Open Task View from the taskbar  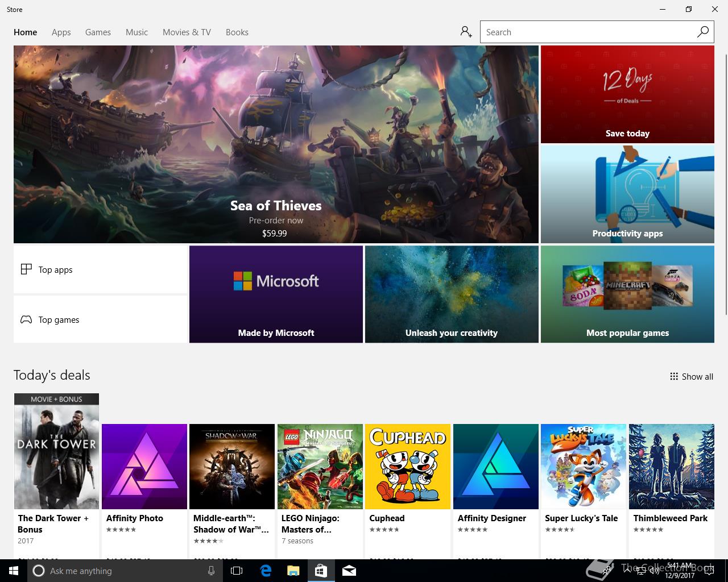coord(237,571)
